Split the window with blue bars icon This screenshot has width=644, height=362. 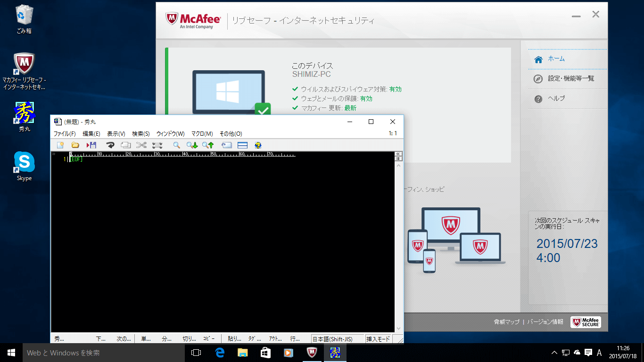242,145
